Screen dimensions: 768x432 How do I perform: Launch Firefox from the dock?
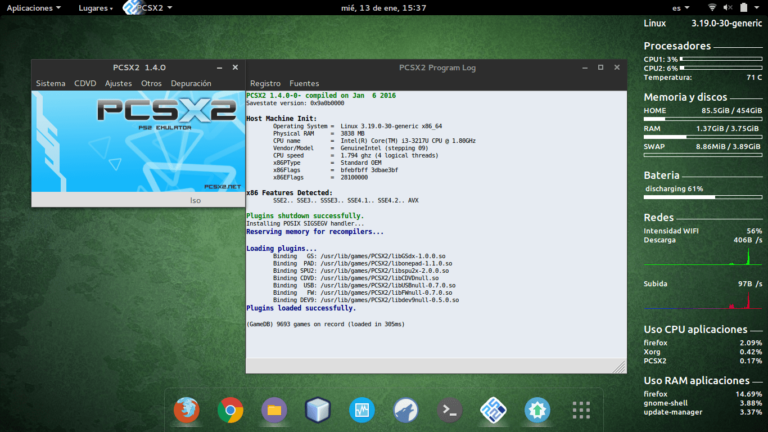[185, 410]
